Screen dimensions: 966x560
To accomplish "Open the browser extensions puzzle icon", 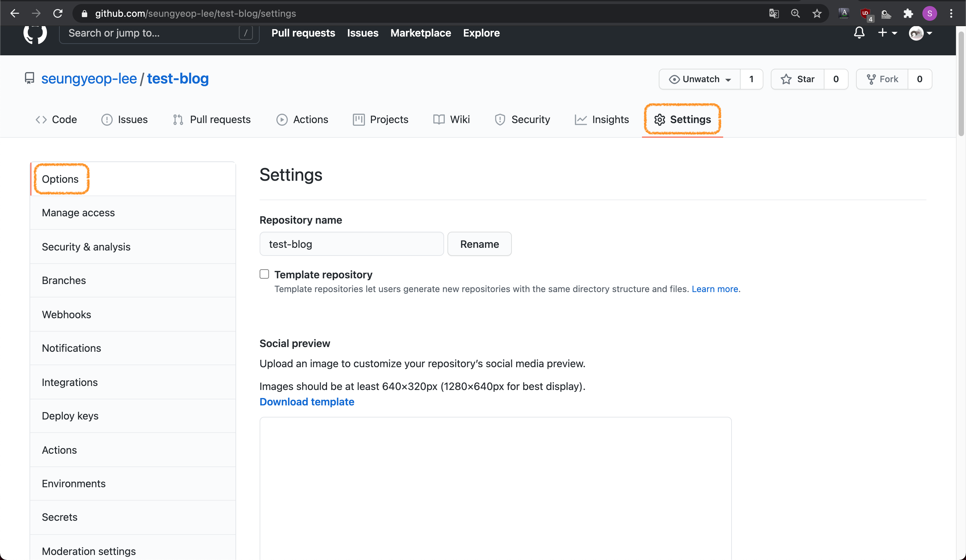I will (908, 13).
